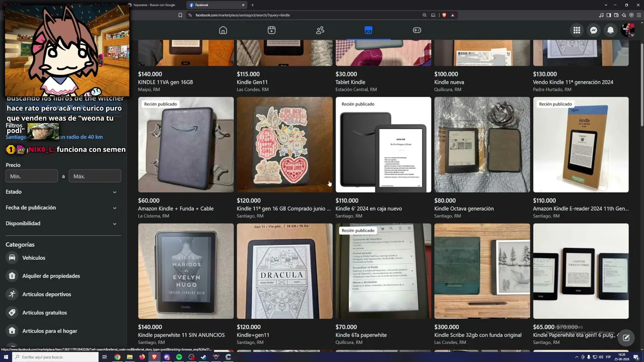Open Artículos para el hogar category
The height and width of the screenshot is (362, 644).
50,331
